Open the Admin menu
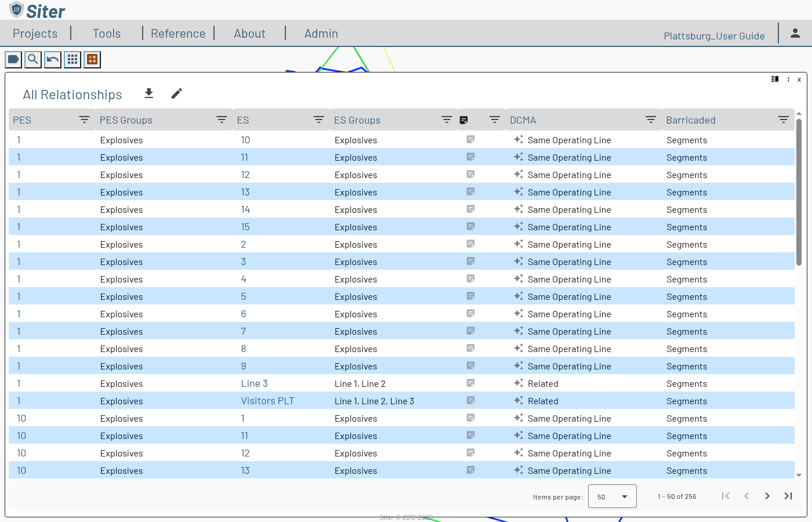The height and width of the screenshot is (522, 812). (x=321, y=34)
